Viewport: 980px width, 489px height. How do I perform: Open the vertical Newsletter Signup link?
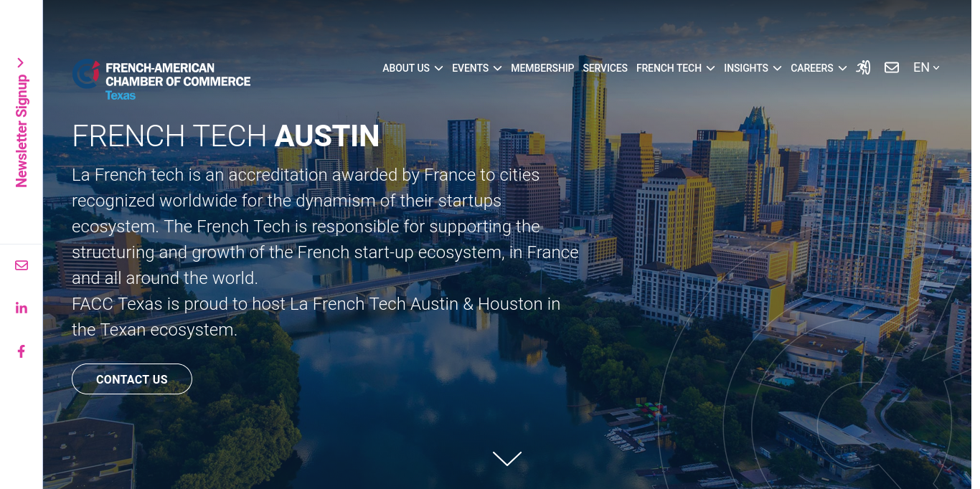click(22, 130)
